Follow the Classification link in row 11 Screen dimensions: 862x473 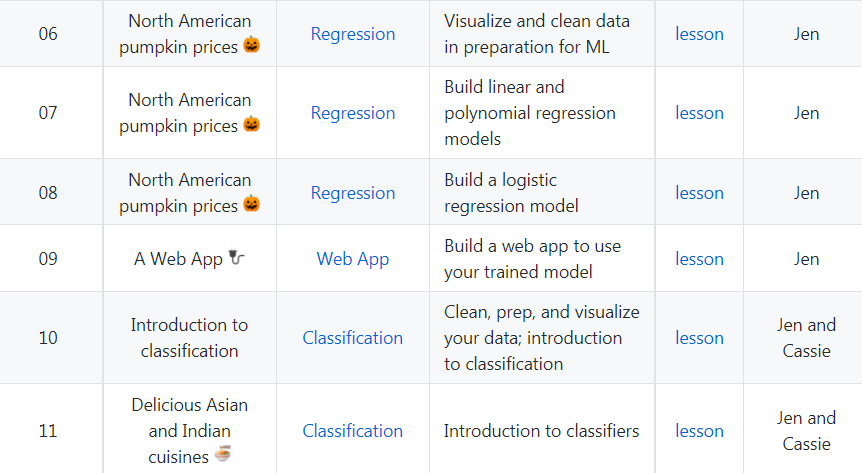[x=353, y=431]
